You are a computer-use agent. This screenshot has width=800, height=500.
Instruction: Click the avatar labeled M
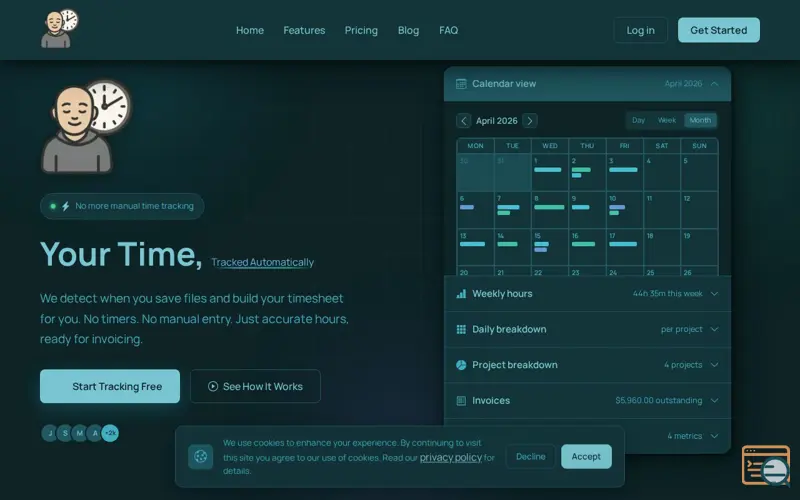tap(80, 433)
